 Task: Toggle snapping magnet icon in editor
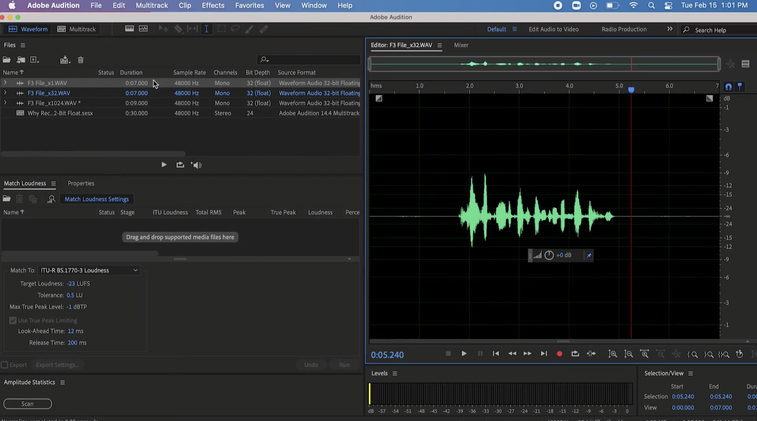point(729,87)
